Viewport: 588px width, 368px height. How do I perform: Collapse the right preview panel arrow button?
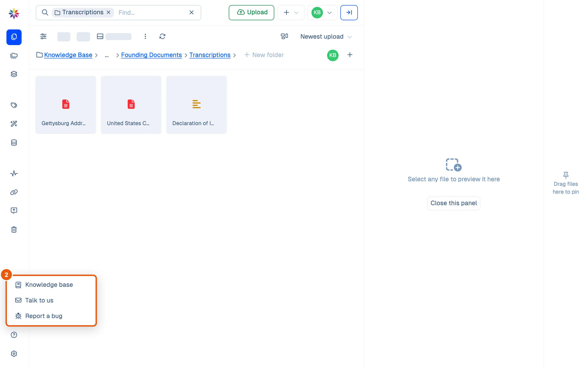click(x=349, y=12)
